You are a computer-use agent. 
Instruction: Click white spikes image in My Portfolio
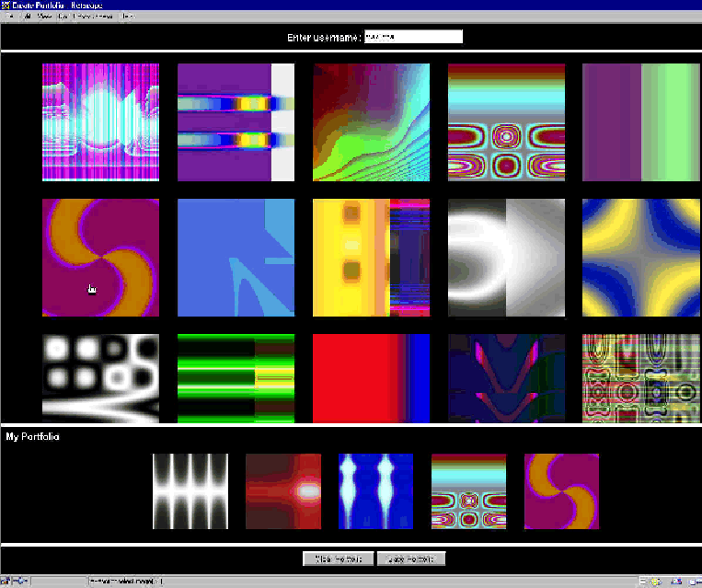(190, 491)
